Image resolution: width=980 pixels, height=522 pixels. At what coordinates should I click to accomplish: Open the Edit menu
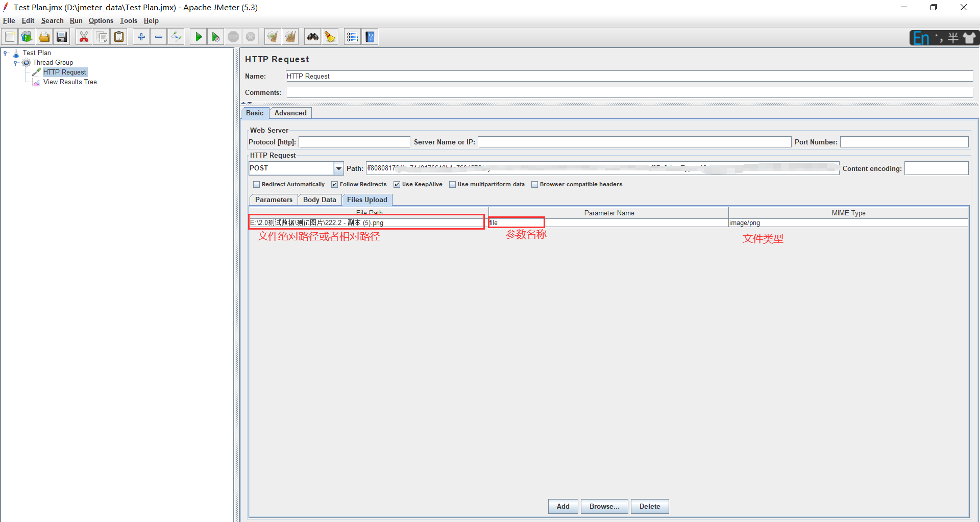click(x=28, y=21)
